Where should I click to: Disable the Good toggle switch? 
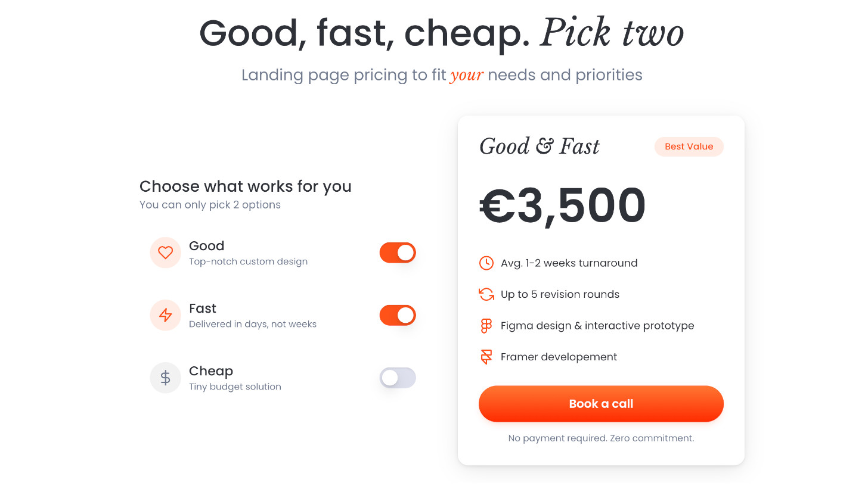tap(398, 253)
